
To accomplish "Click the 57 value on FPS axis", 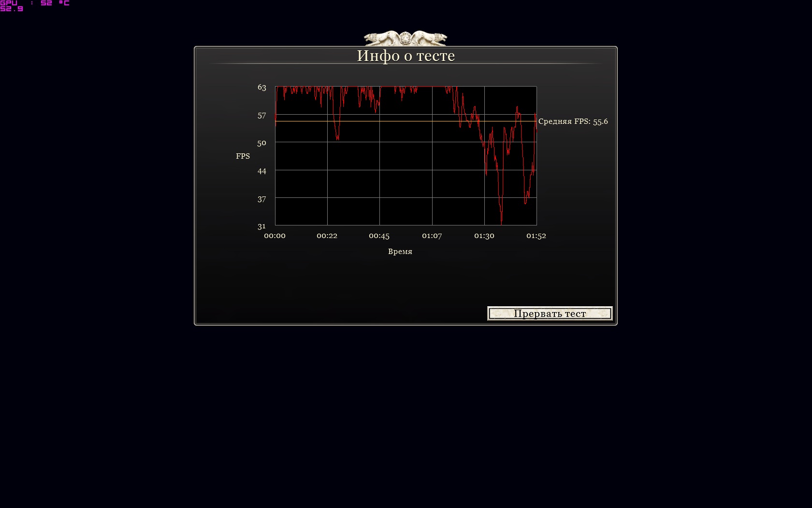I will [261, 116].
